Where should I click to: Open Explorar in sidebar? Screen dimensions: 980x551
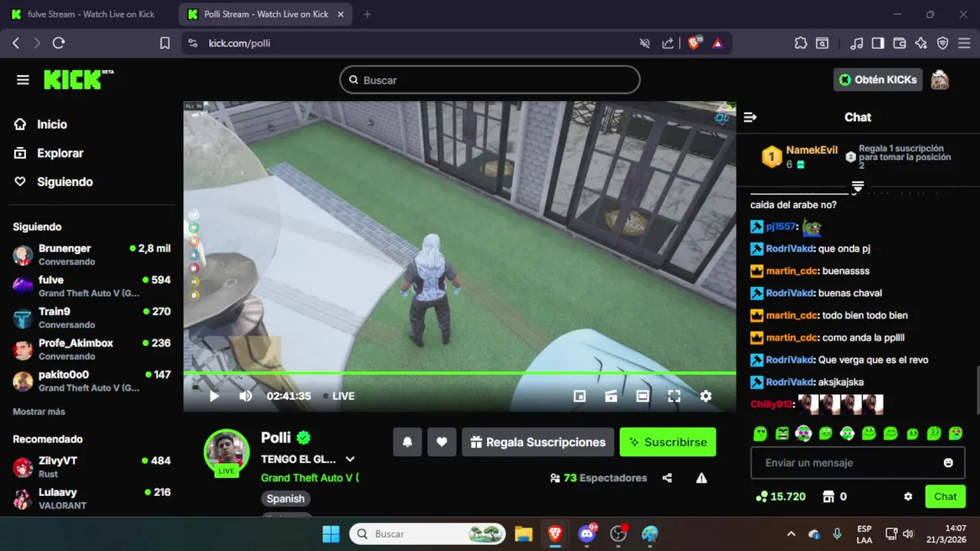click(x=49, y=153)
